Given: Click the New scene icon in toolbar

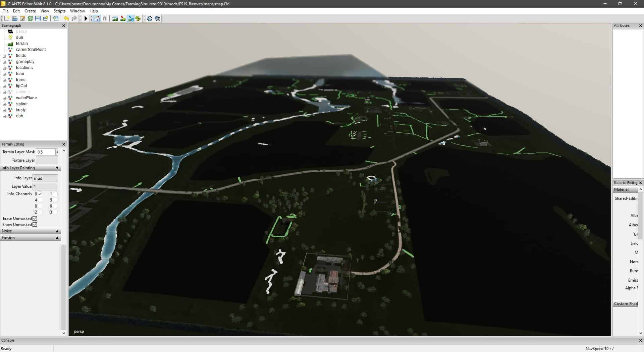Looking at the screenshot, I should [7, 18].
